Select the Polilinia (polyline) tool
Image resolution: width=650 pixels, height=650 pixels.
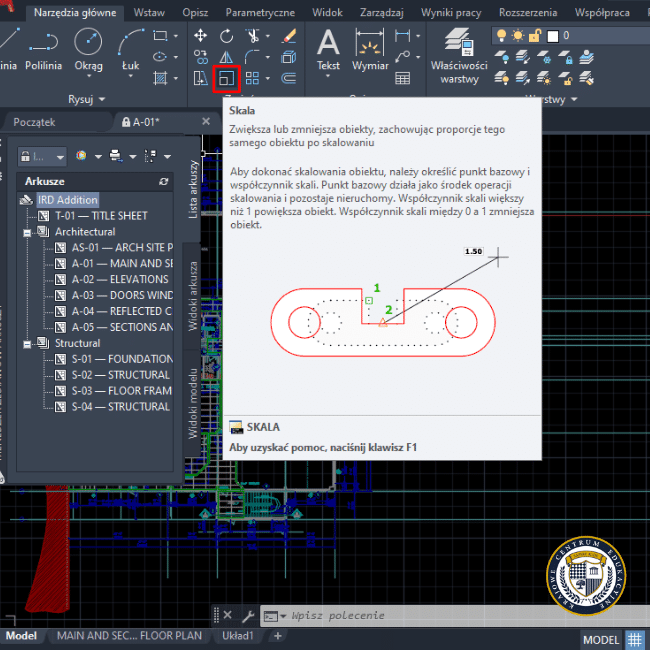click(43, 50)
